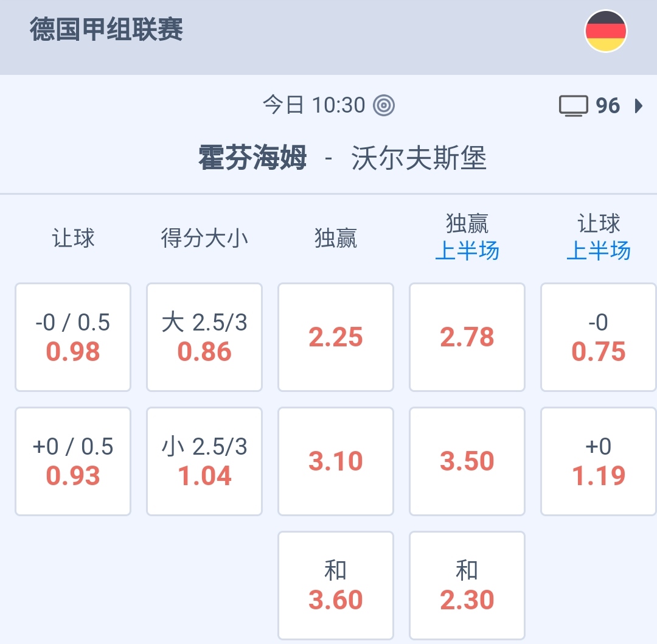The image size is (657, 644).
Task: Open the 96 markets count
Action: click(607, 106)
